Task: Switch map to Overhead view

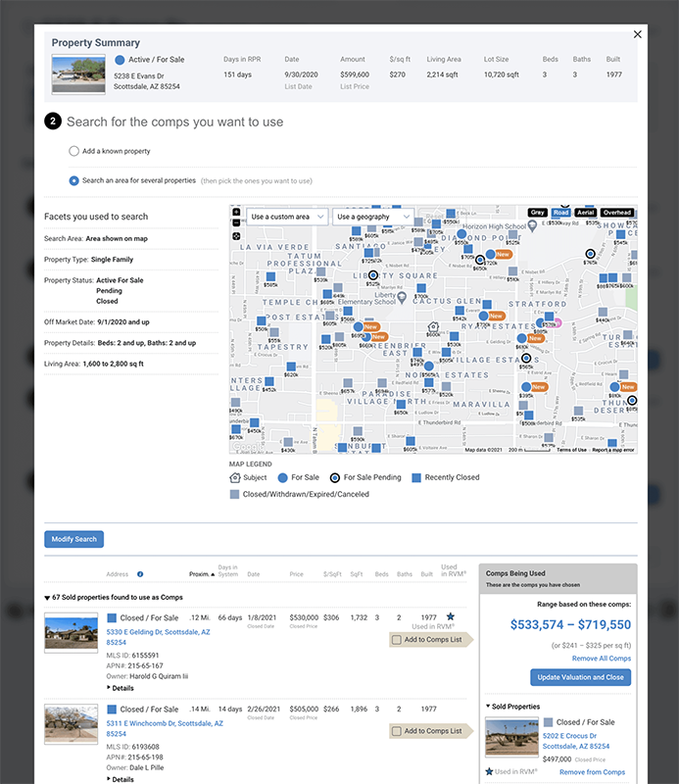Action: [617, 213]
